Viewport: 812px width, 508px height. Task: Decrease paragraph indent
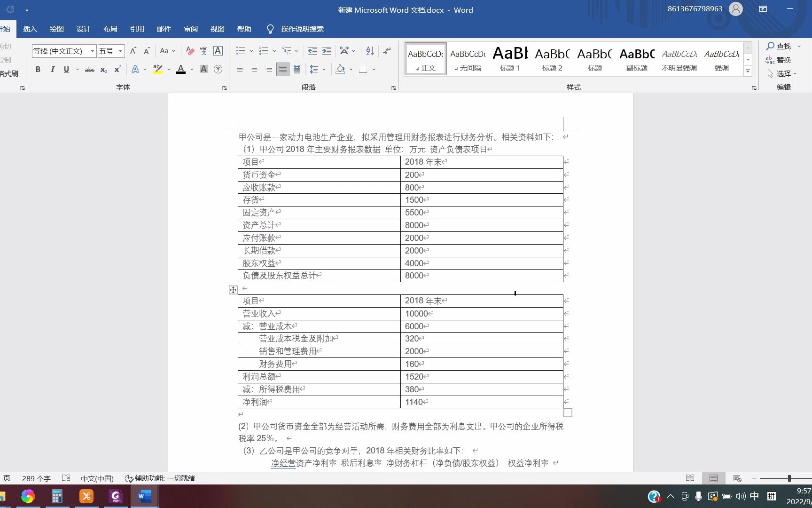[x=312, y=51]
